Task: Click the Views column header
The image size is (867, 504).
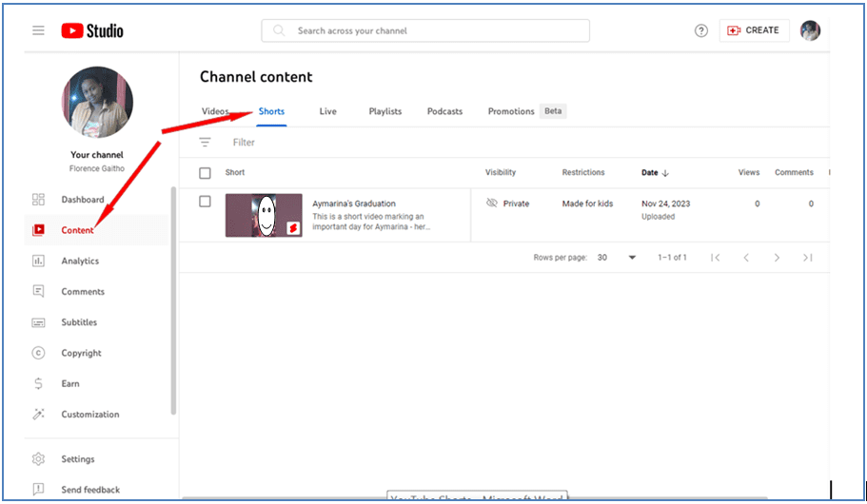Action: coord(749,172)
